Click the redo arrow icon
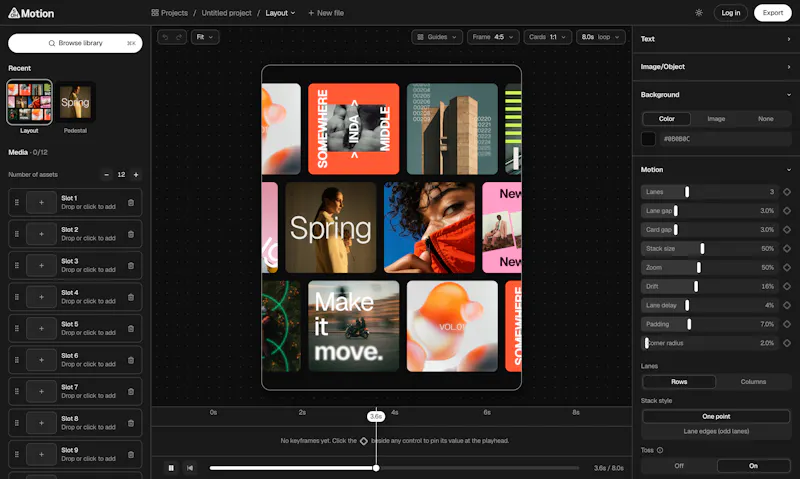This screenshot has height=479, width=800. pyautogui.click(x=179, y=37)
